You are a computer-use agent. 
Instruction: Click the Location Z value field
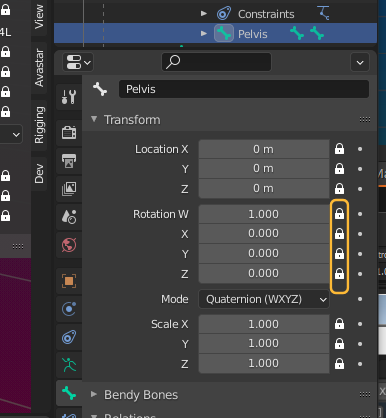(264, 188)
